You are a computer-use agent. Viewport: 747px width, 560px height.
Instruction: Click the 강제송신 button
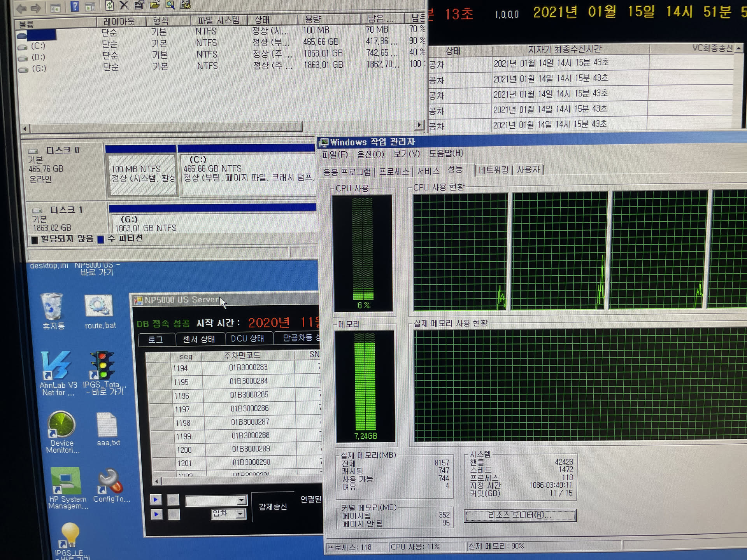pos(273,507)
